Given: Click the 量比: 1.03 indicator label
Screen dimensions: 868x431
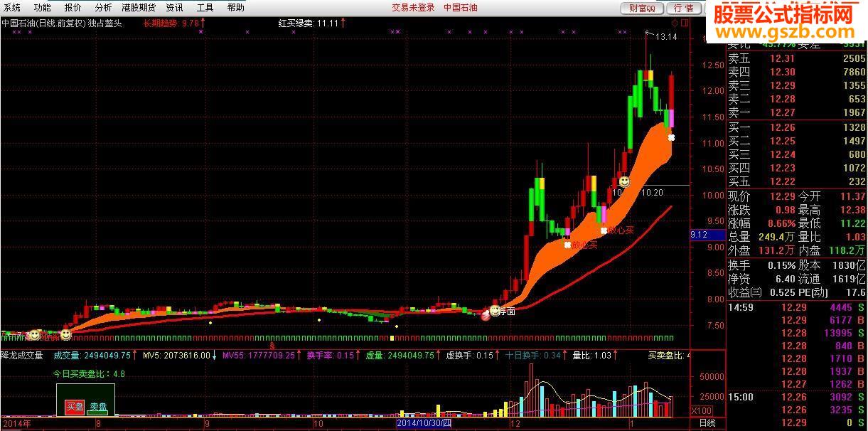Looking at the screenshot, I should [x=592, y=355].
